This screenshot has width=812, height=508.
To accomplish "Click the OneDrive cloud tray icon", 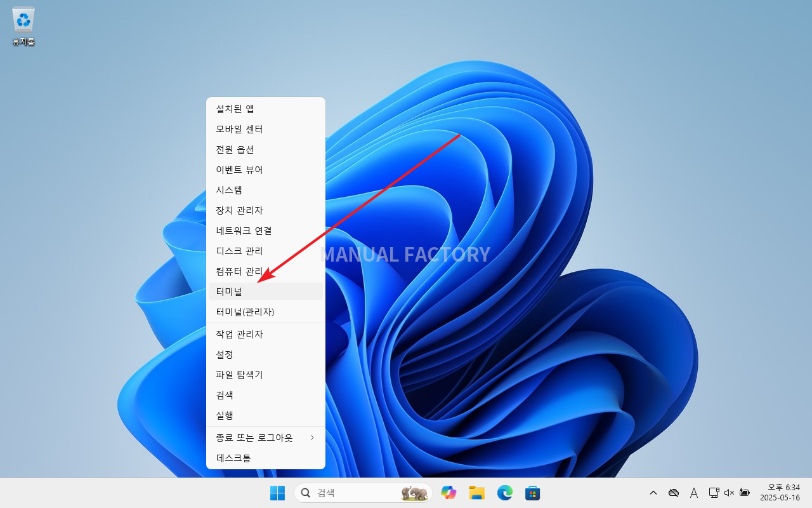I will (674, 493).
